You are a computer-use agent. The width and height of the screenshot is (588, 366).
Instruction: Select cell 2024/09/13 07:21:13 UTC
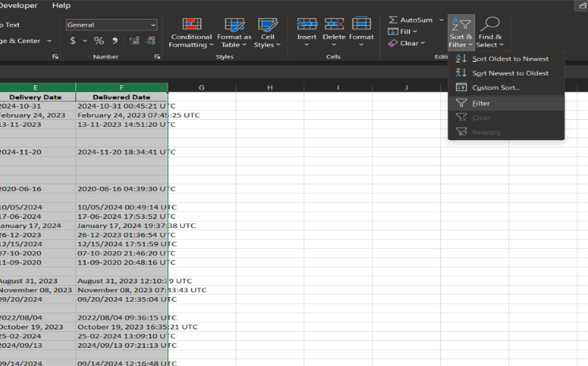pos(122,345)
